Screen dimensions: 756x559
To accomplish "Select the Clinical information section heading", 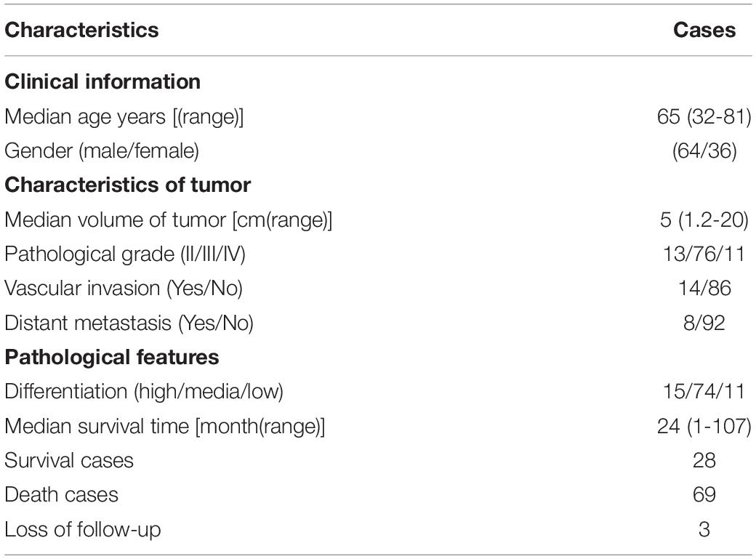I will [x=102, y=81].
